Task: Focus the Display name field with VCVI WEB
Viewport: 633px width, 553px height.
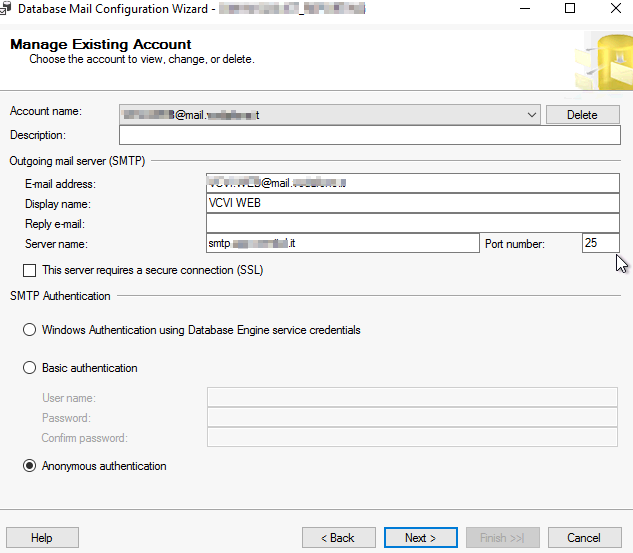Action: click(x=412, y=204)
